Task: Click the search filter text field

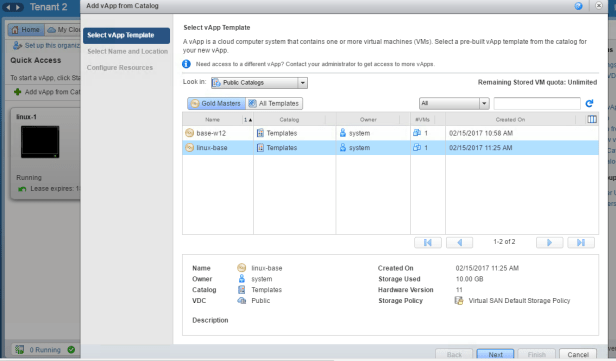Action: pyautogui.click(x=537, y=103)
